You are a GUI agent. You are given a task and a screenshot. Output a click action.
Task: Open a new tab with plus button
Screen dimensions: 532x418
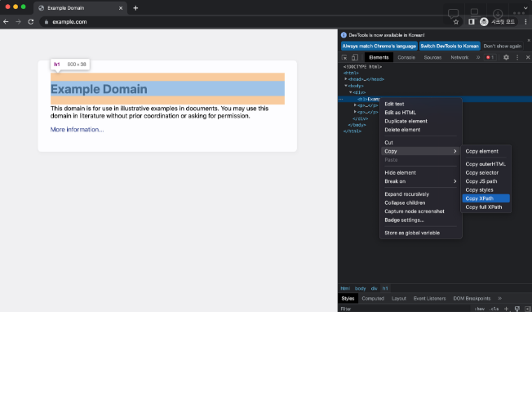135,8
